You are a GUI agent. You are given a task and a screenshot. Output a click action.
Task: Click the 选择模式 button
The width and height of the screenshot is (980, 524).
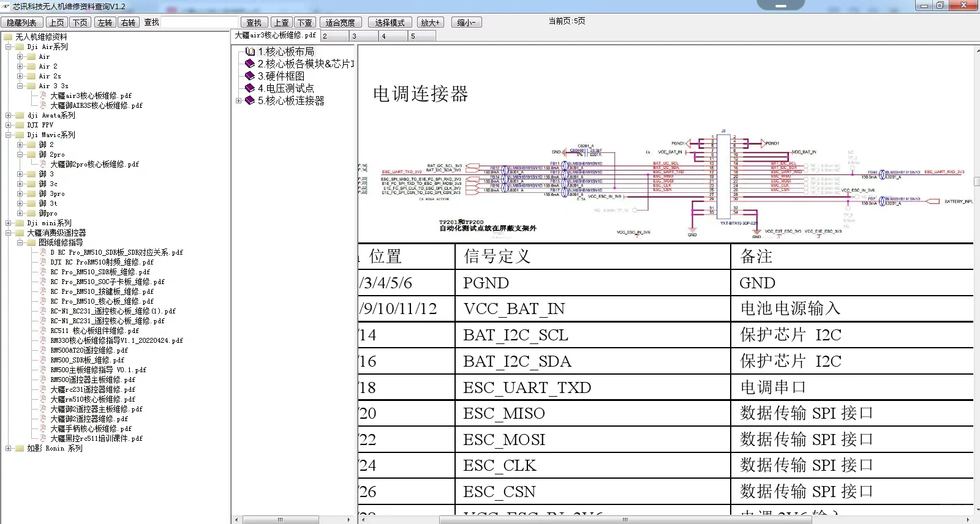pos(390,22)
